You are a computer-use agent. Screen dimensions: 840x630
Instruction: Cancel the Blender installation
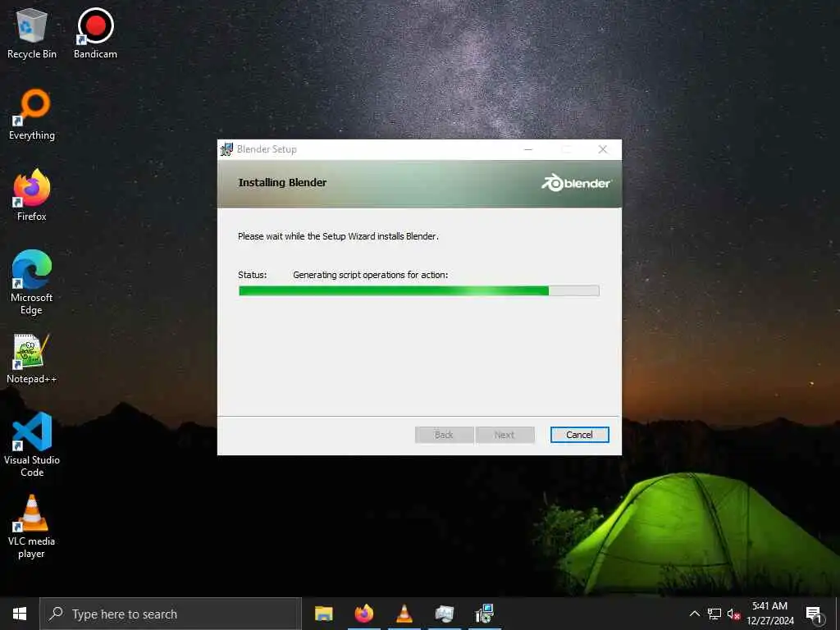coord(579,435)
